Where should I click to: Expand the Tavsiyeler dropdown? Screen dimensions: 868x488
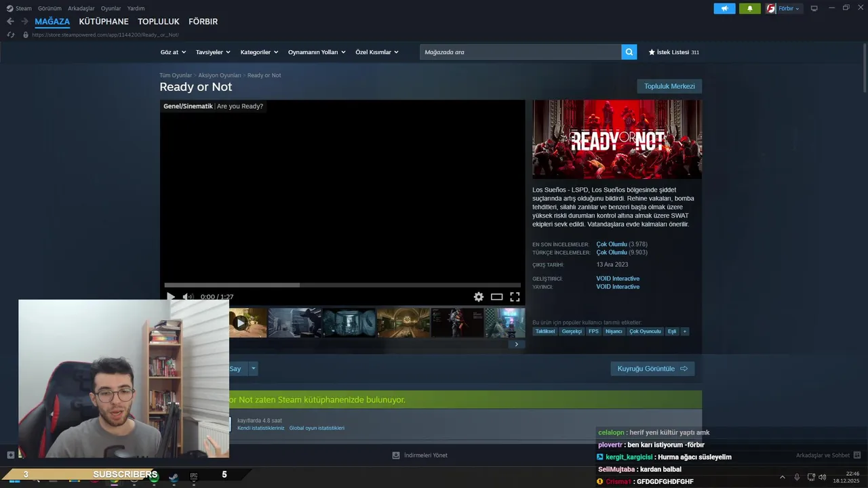(x=213, y=52)
